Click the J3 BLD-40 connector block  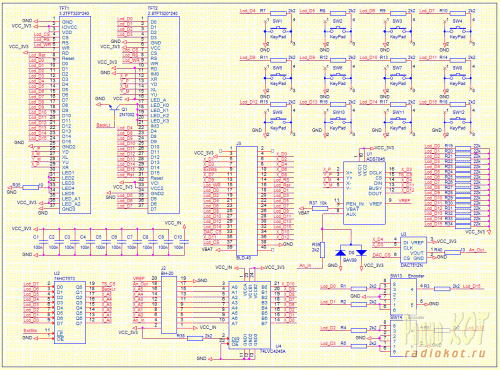[247, 201]
